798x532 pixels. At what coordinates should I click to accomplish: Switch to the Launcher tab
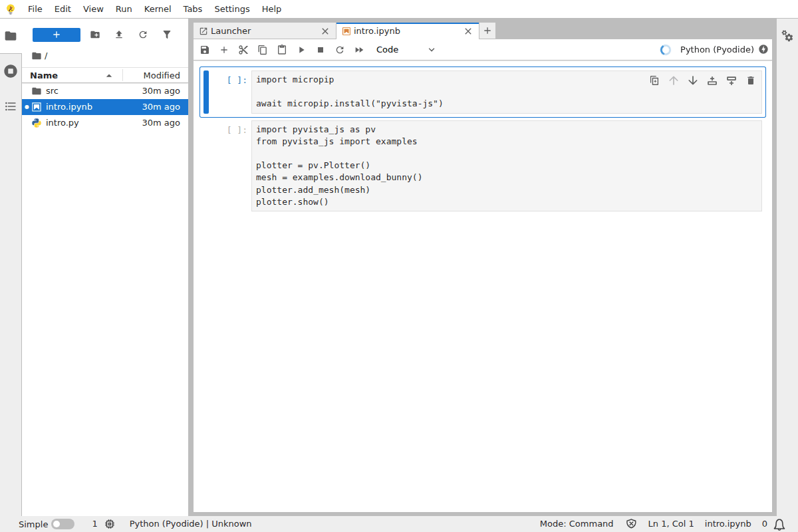click(x=231, y=31)
